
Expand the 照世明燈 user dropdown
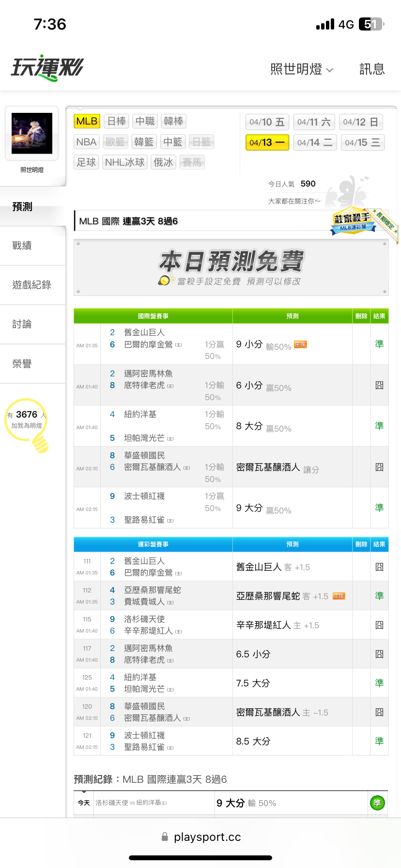pyautogui.click(x=302, y=69)
